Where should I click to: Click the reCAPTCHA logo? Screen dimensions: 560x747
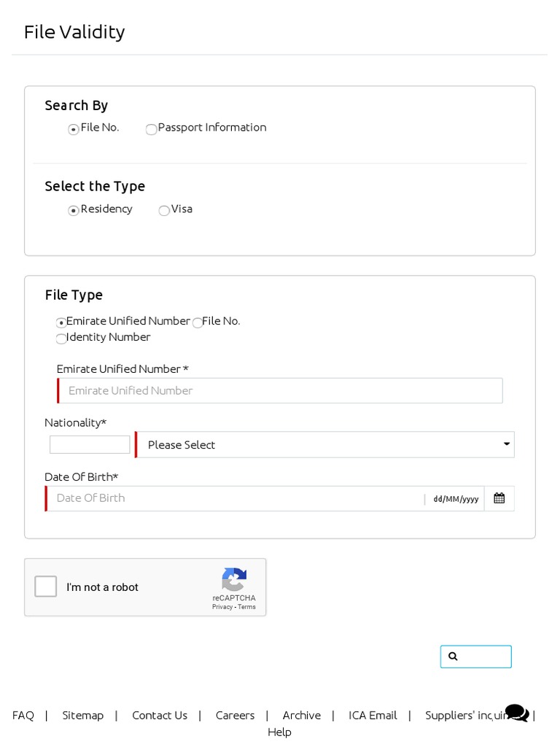(234, 580)
